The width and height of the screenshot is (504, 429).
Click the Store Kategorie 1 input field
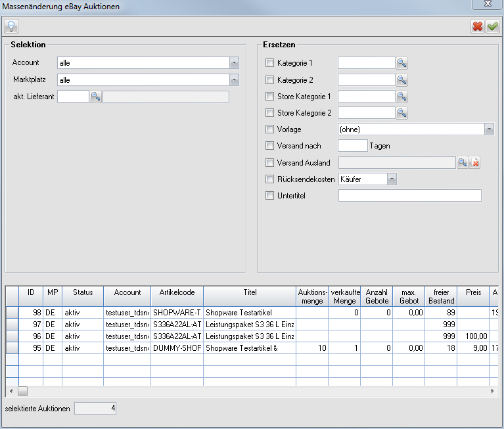(367, 97)
